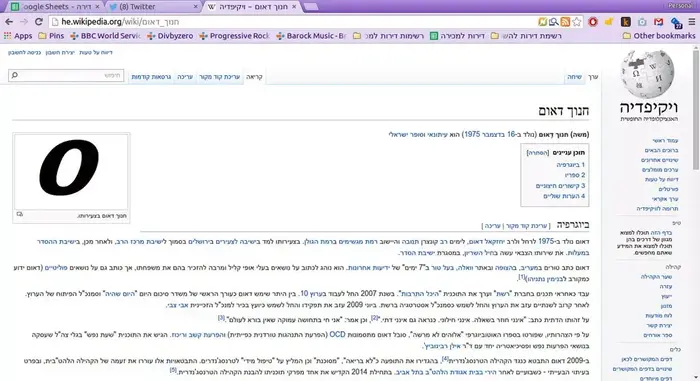Jump to contents item 2 ספריו
This screenshot has height=381, width=700.
point(575,175)
